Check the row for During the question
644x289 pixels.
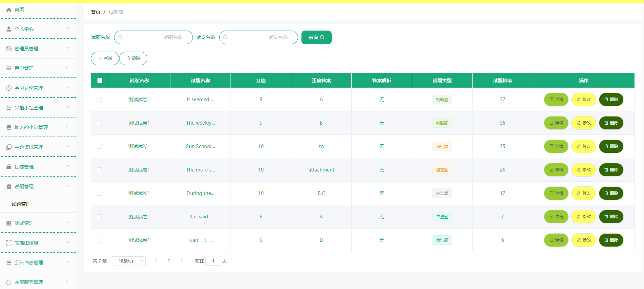tap(99, 193)
